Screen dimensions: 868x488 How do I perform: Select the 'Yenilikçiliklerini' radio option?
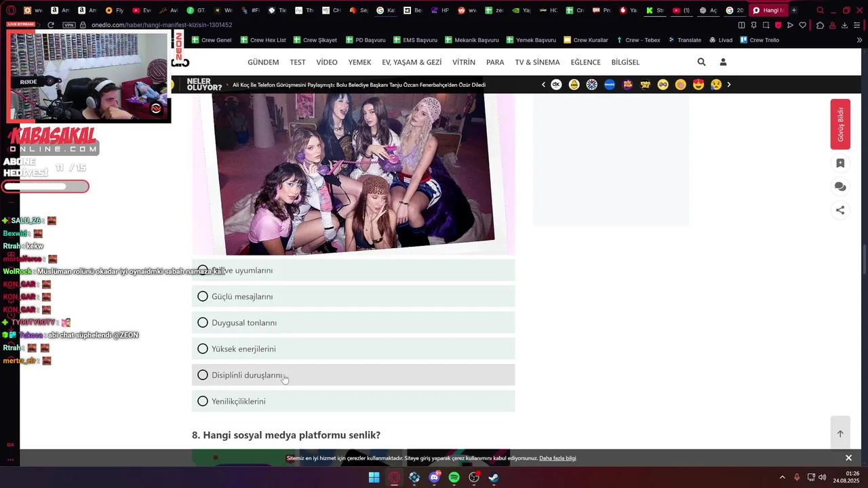click(x=353, y=401)
